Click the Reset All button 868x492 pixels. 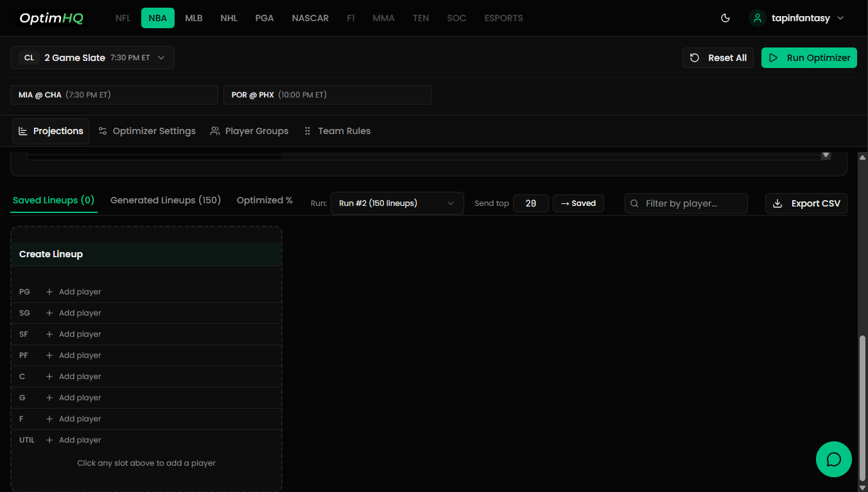(718, 58)
